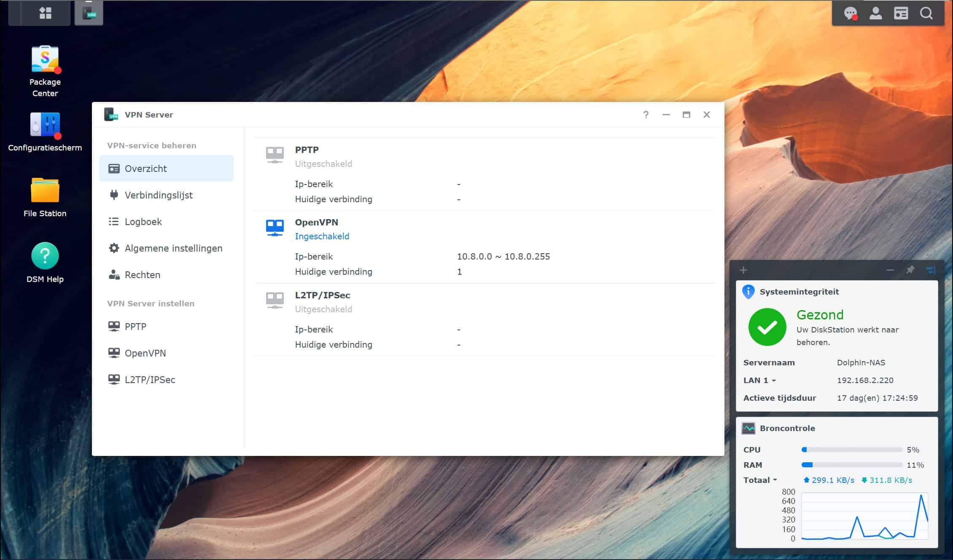Viewport: 953px width, 560px height.
Task: Pin the widget panel
Action: click(910, 270)
